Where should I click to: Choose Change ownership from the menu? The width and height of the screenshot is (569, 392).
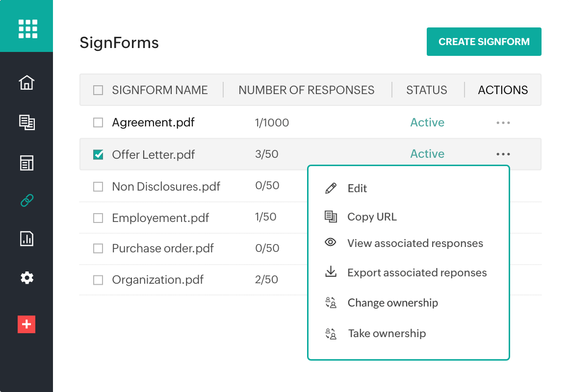(x=392, y=303)
